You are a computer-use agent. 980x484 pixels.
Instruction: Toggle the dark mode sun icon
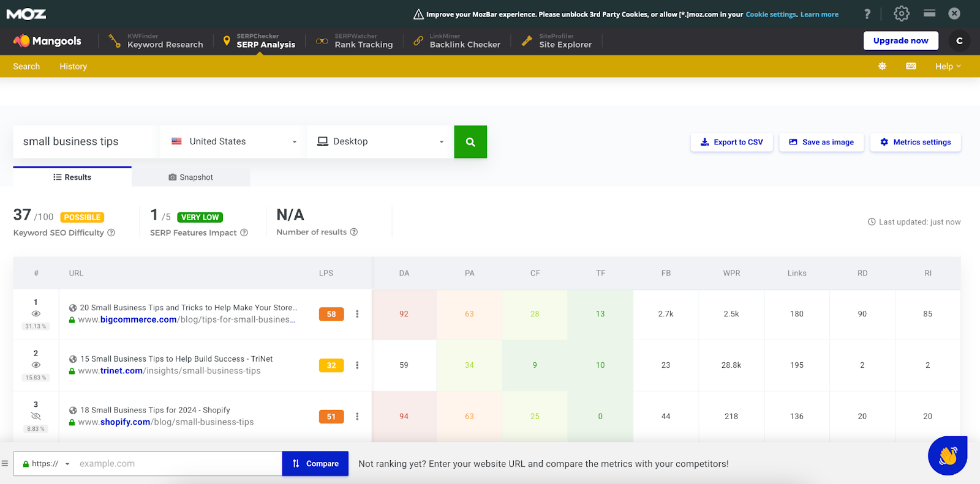click(883, 66)
